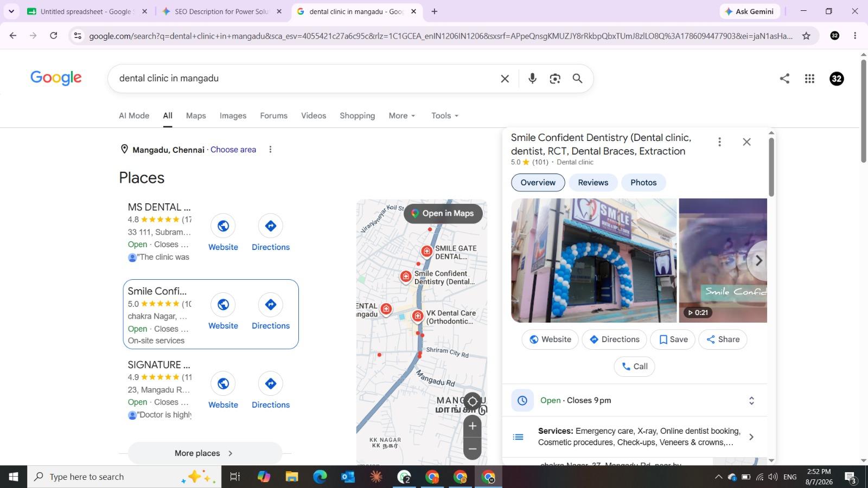Click the Save button in business panel

coord(673,339)
